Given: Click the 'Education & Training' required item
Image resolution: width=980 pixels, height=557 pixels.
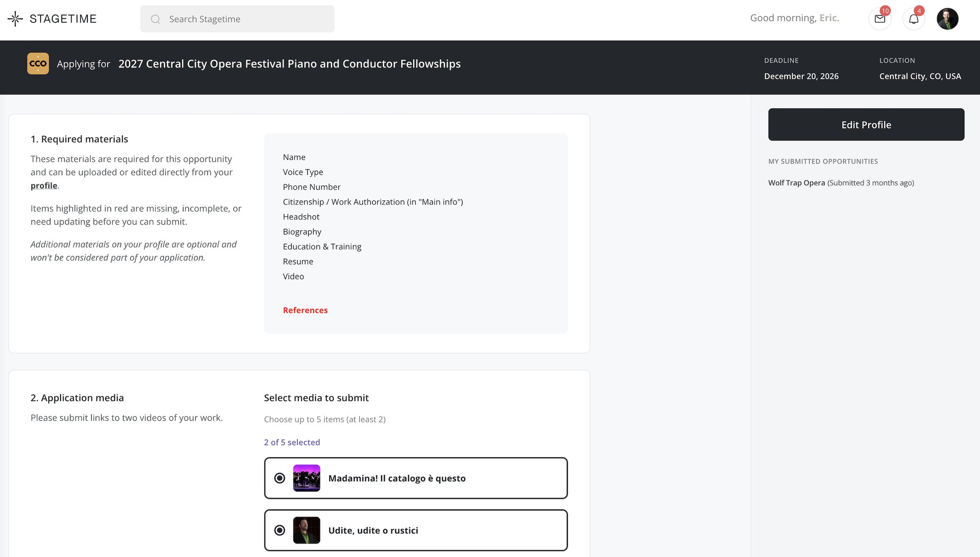Looking at the screenshot, I should click(x=322, y=246).
